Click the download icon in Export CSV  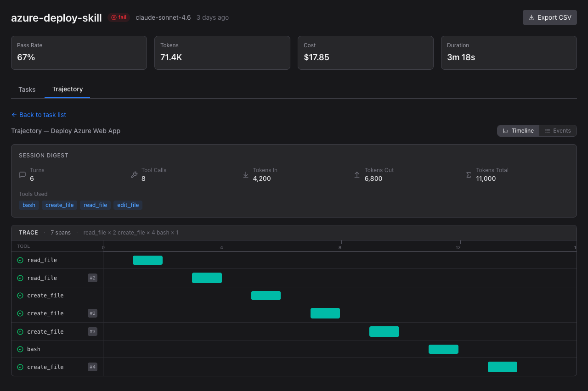point(531,17)
